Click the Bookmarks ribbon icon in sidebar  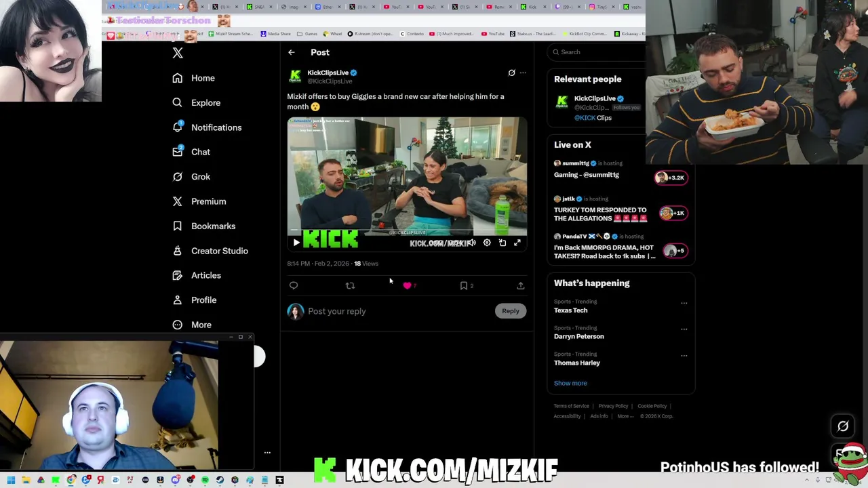(178, 226)
